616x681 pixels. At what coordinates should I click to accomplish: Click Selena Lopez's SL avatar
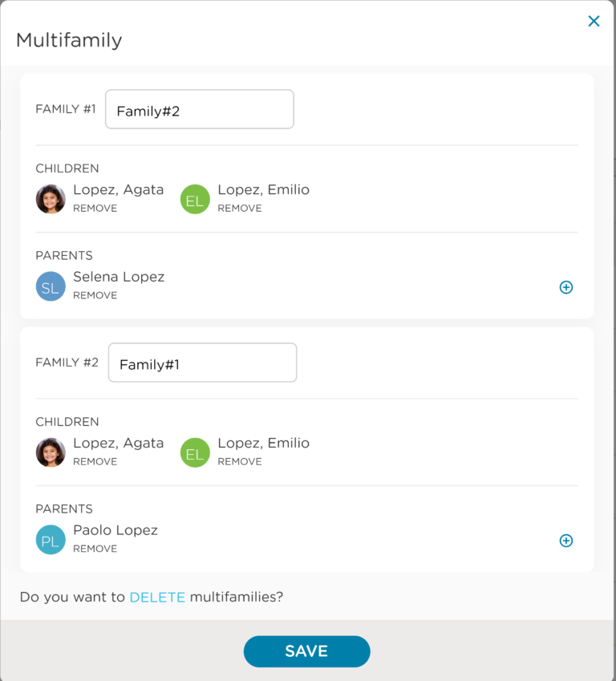pyautogui.click(x=51, y=286)
